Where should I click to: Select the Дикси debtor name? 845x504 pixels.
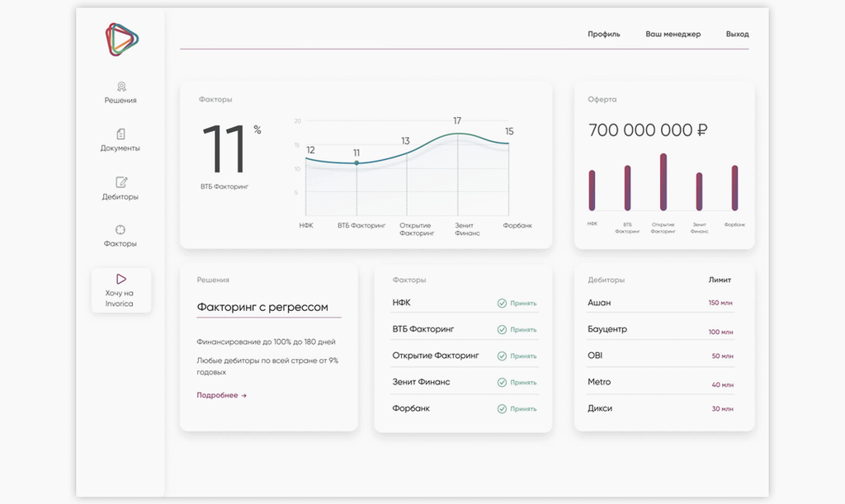point(600,408)
